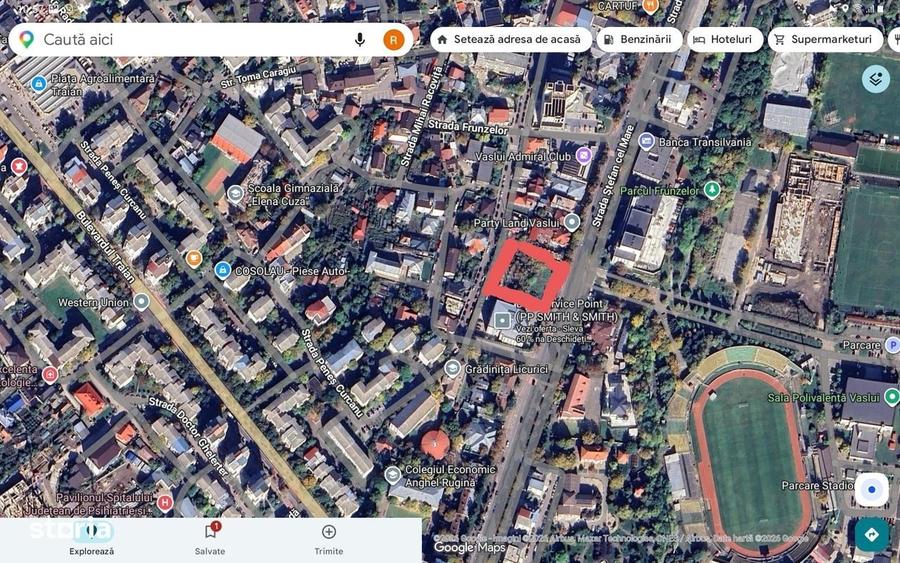900x563 pixels.
Task: Filter by Hoteluri chip
Action: [725, 40]
